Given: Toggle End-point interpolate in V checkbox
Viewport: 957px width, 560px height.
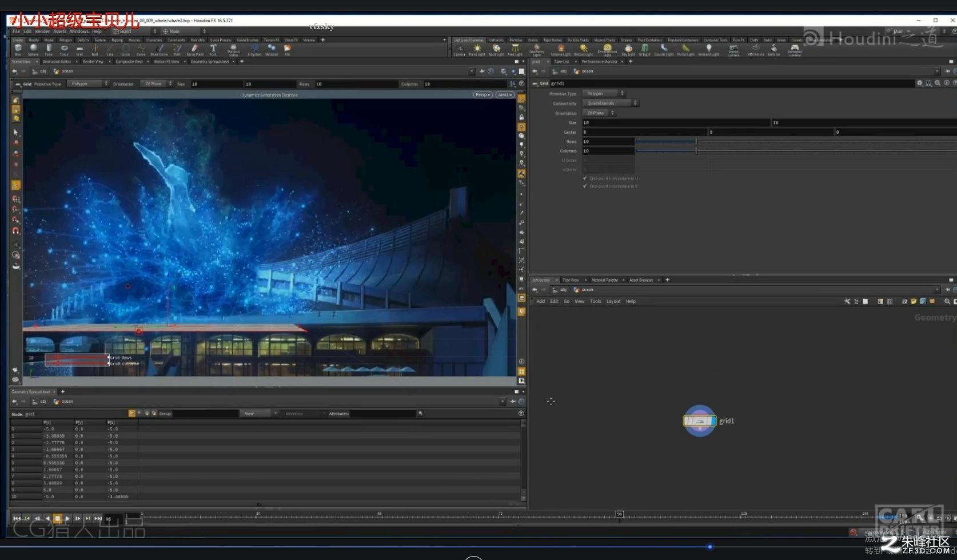Looking at the screenshot, I should [585, 186].
